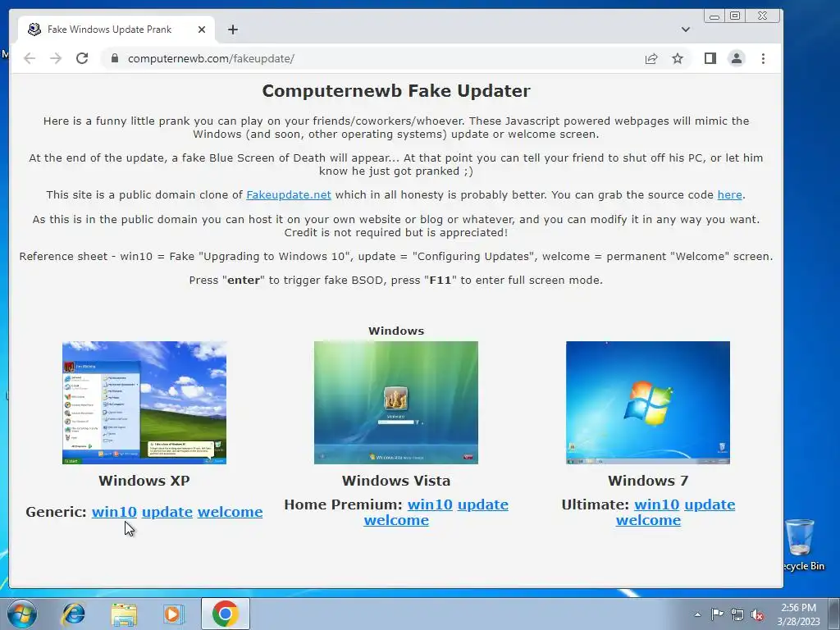Open the Windows 7 Ultimate win10 link

pyautogui.click(x=657, y=504)
